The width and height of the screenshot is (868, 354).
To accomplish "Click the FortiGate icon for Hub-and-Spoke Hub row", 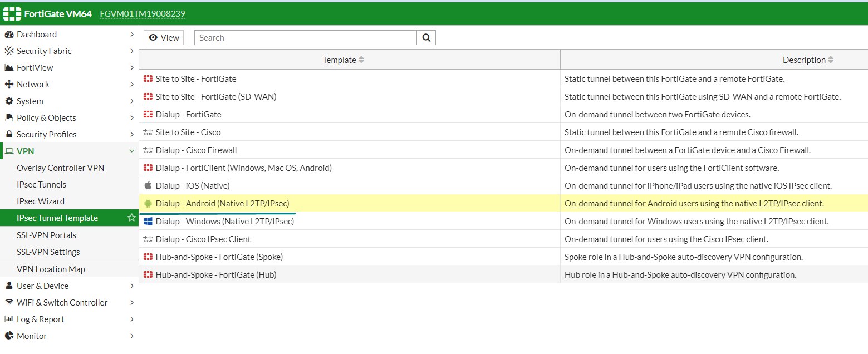I will click(148, 275).
